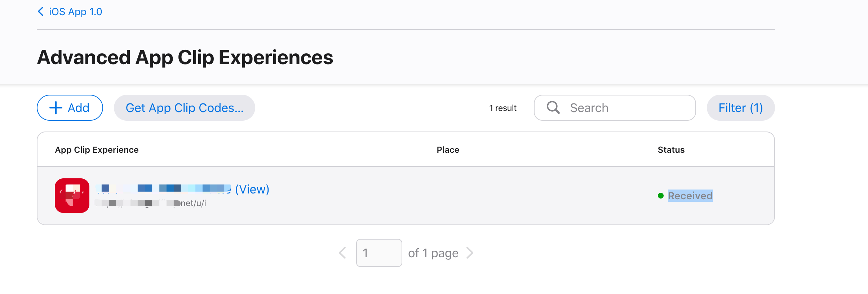Click the App Clip Experience column header
This screenshot has height=294, width=868.
click(97, 150)
